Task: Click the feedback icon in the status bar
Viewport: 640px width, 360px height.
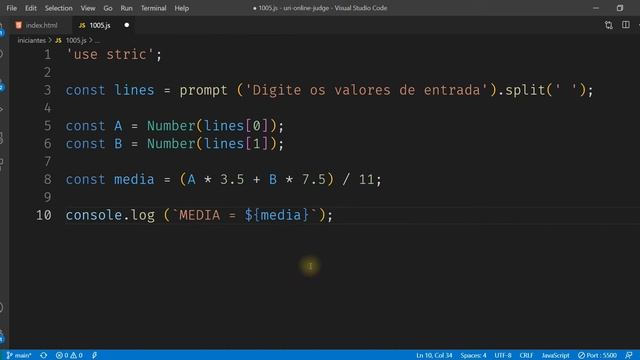Action: [x=629, y=355]
